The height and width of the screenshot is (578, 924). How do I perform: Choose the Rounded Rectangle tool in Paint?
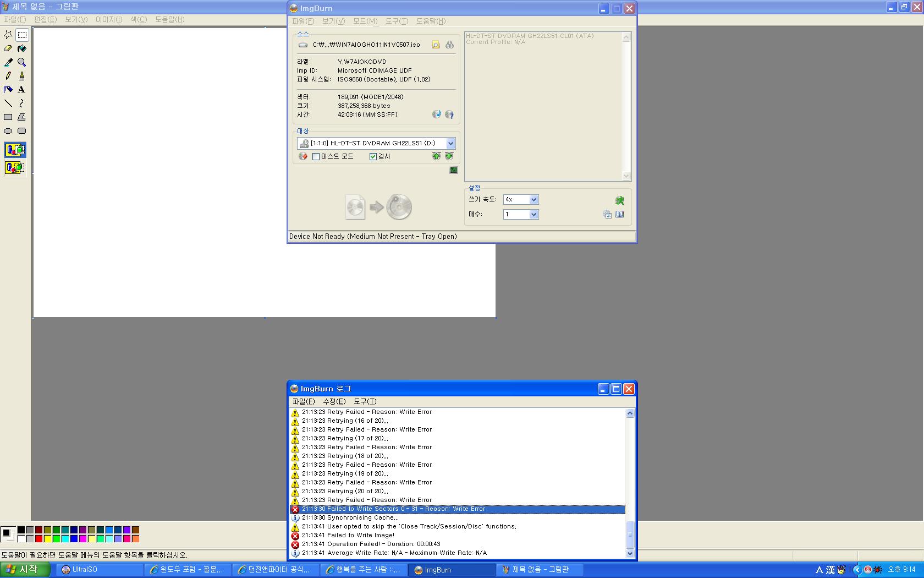(x=22, y=131)
